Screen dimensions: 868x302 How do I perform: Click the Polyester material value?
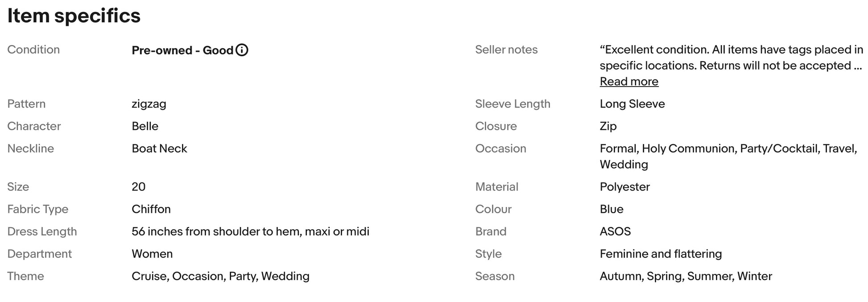[624, 187]
